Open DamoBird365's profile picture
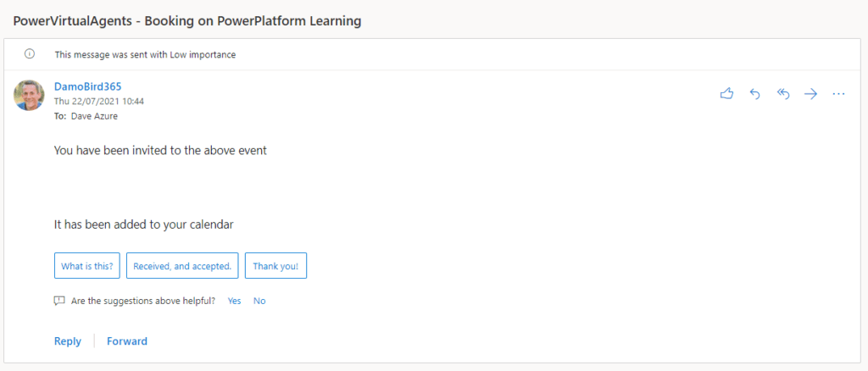The image size is (868, 371). (x=30, y=95)
